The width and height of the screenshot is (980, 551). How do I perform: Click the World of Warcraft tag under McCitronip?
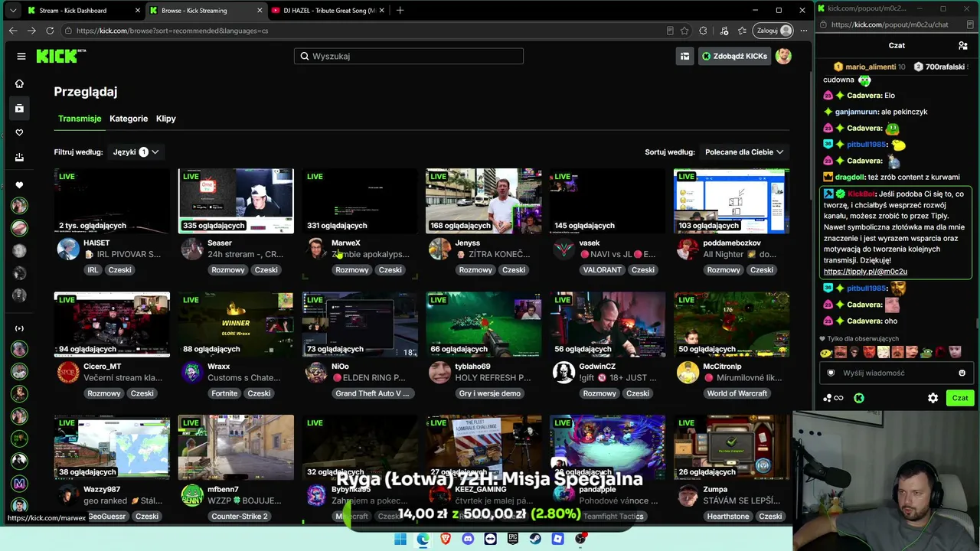(x=737, y=393)
